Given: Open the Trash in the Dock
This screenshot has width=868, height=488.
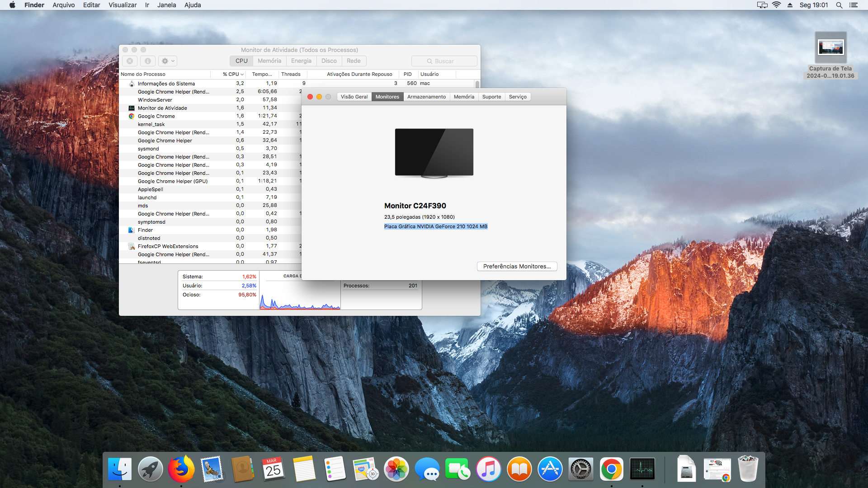Looking at the screenshot, I should pos(748,469).
